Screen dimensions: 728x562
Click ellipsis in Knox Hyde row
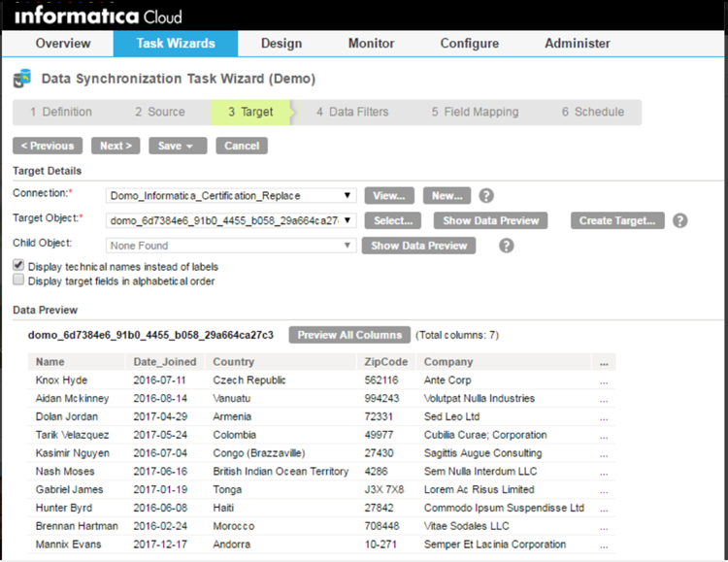pos(604,380)
